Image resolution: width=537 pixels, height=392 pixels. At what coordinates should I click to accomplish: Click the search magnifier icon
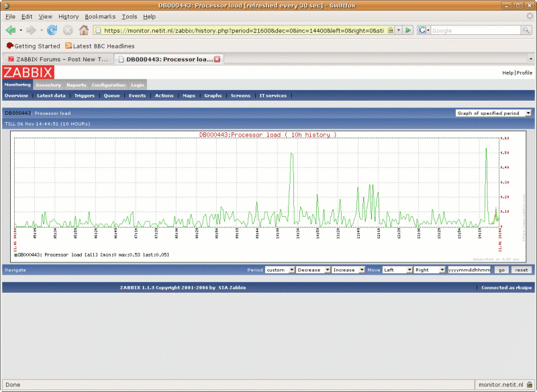coord(526,30)
